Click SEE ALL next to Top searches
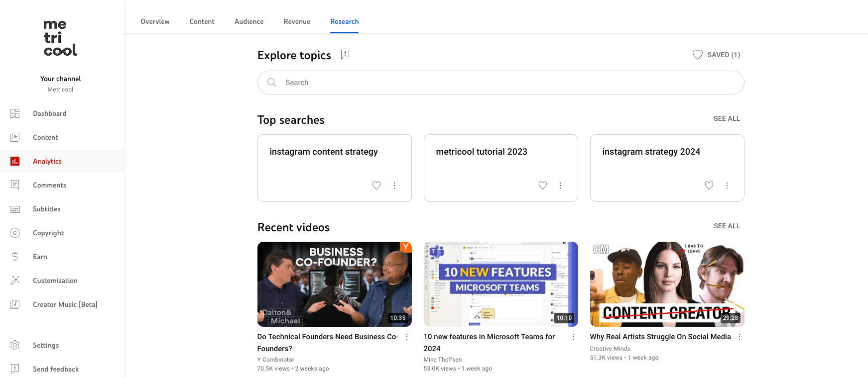The image size is (868, 378). point(727,118)
